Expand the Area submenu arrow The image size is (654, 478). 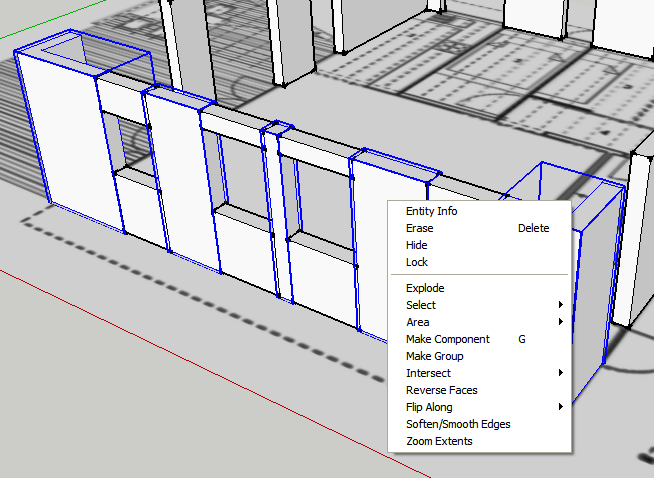(560, 322)
